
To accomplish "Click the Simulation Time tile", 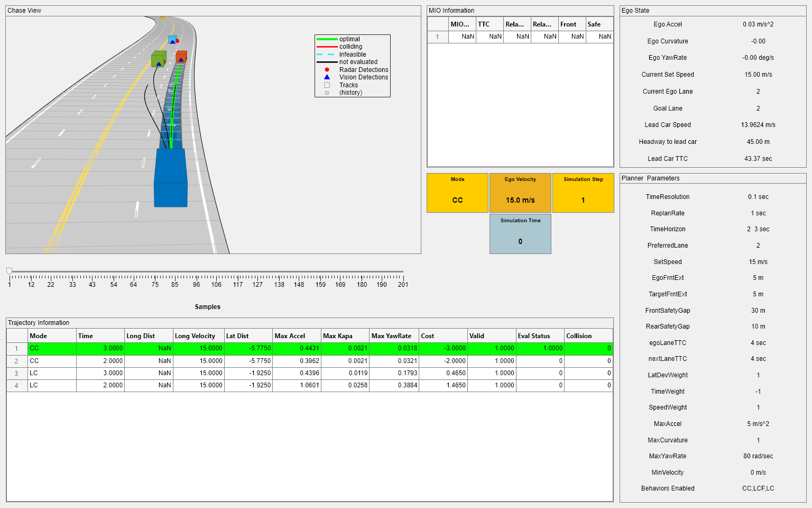I will click(x=520, y=234).
